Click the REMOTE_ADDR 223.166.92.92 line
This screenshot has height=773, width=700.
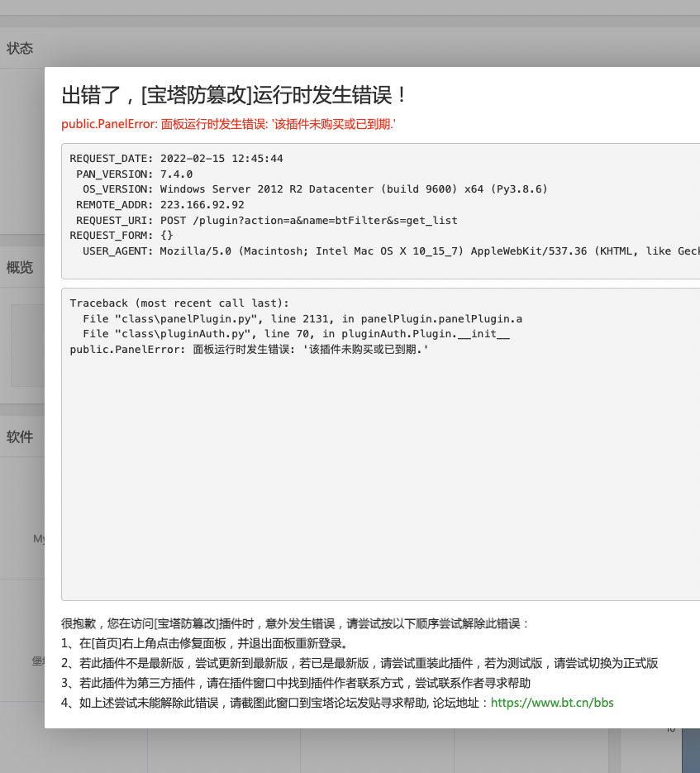click(x=160, y=204)
